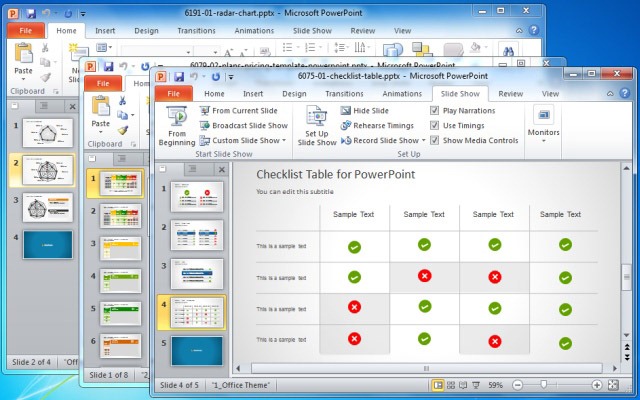Start slideshow From Beginning in checklist window
Screen dimensions: 640x400
tap(177, 126)
